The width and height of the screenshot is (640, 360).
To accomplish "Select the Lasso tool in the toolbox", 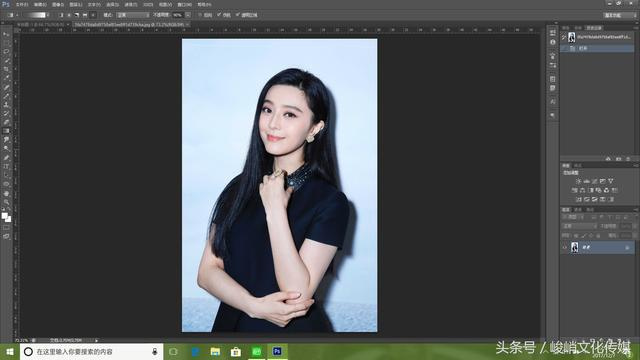I will pos(6,51).
